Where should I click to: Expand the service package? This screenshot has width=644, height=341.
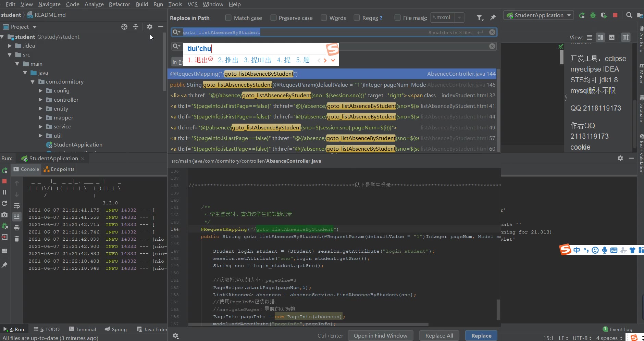(40, 127)
